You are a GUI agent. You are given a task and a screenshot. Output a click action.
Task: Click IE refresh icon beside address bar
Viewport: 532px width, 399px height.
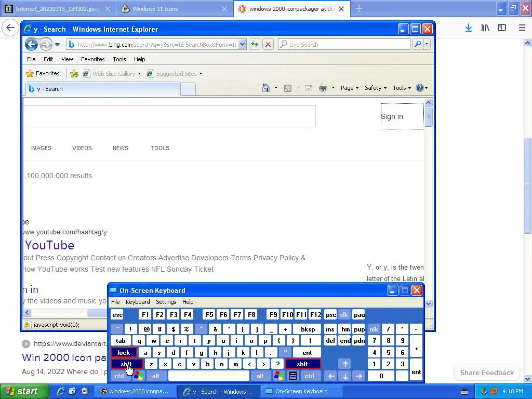(x=255, y=44)
